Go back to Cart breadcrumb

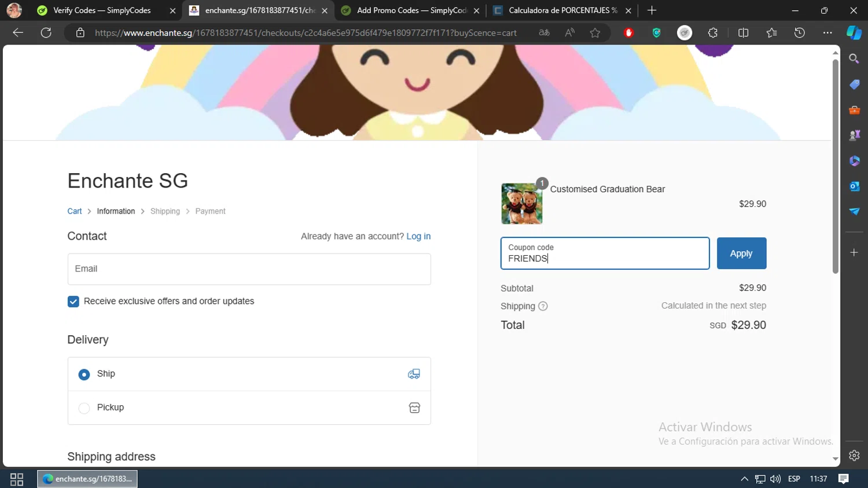(75, 211)
